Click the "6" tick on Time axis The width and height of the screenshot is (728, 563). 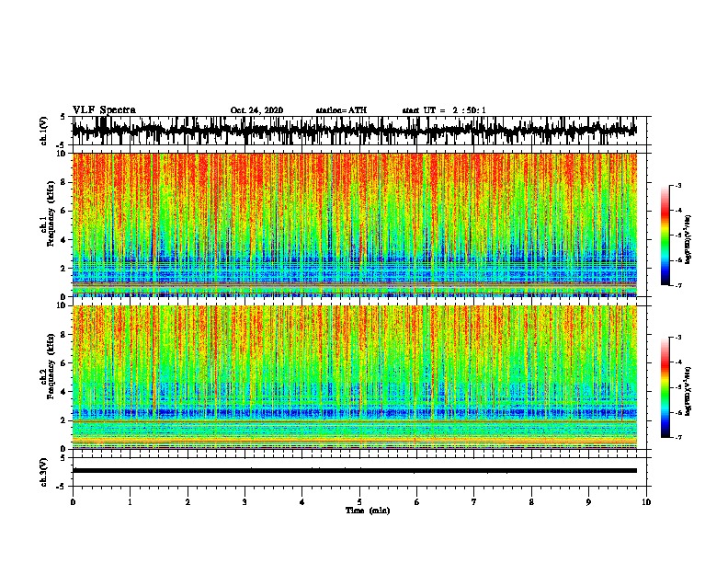pyautogui.click(x=417, y=502)
